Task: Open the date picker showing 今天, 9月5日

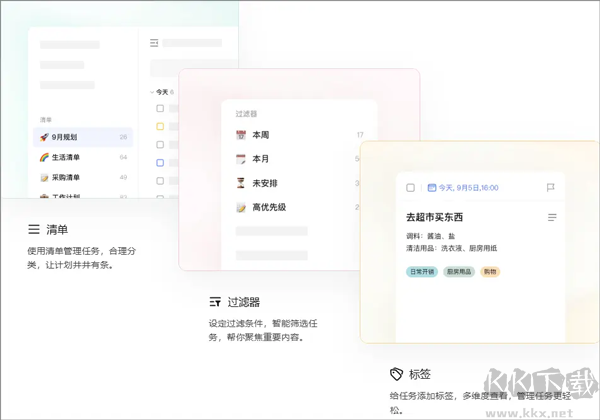Action: pos(463,187)
